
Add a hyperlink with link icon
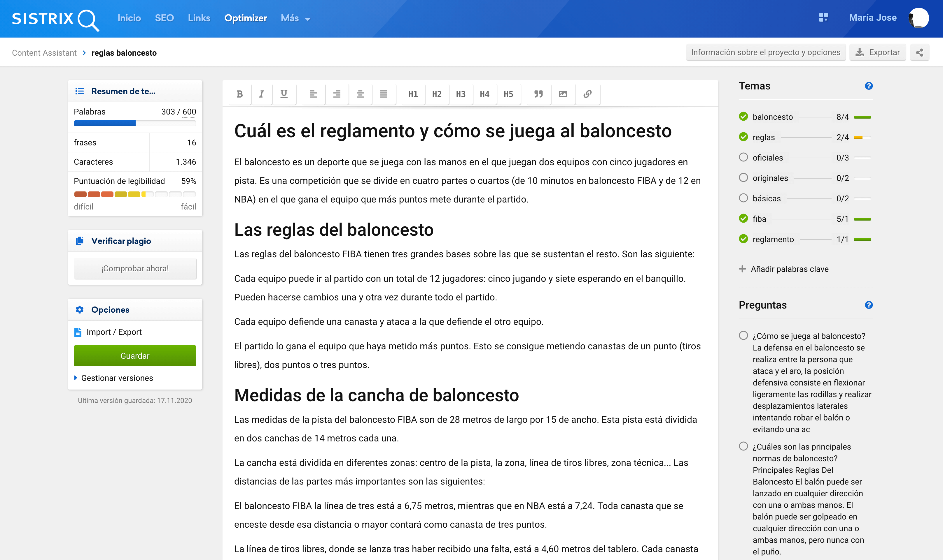point(587,94)
